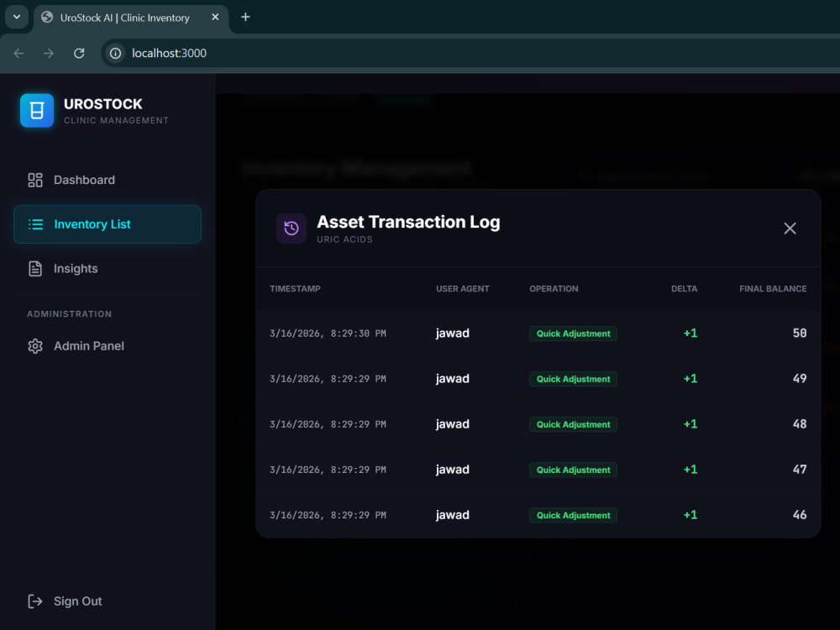Click Quick Adjustment badge in balance 47 row
The width and height of the screenshot is (840, 630).
coord(573,470)
